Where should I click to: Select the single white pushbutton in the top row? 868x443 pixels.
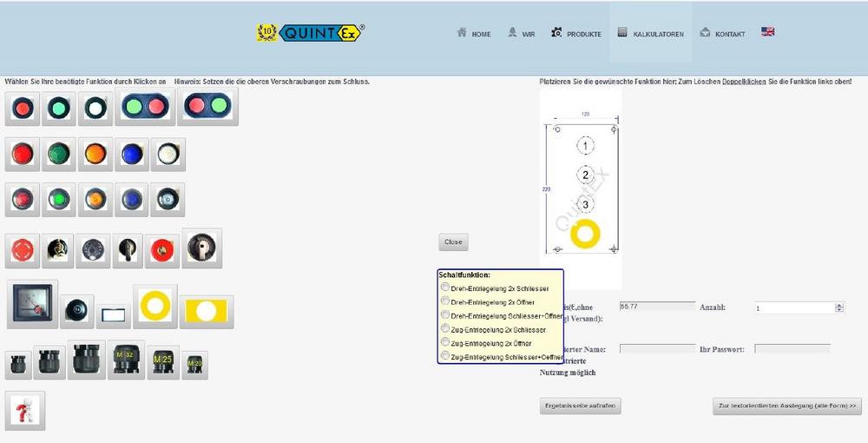pyautogui.click(x=95, y=109)
